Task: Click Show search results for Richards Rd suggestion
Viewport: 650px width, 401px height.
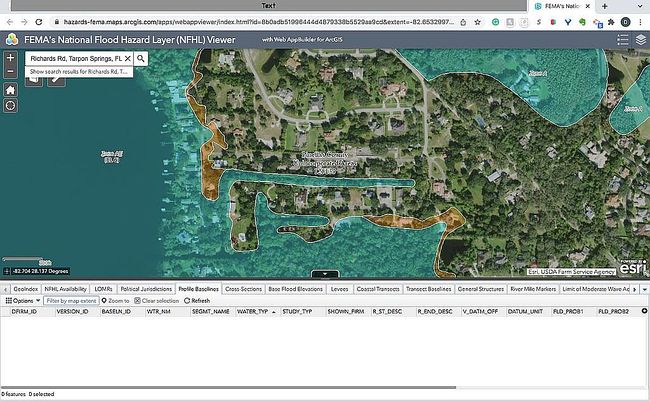Action: click(79, 72)
